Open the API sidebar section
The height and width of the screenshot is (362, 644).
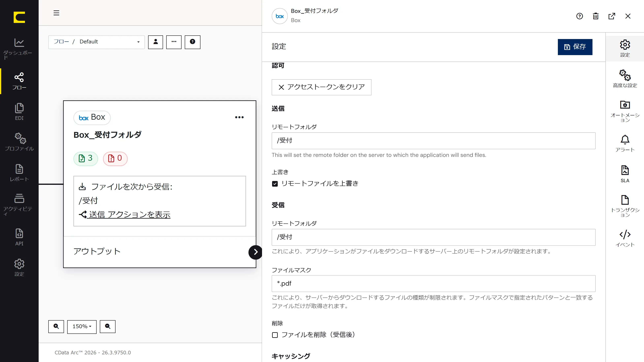click(x=19, y=237)
